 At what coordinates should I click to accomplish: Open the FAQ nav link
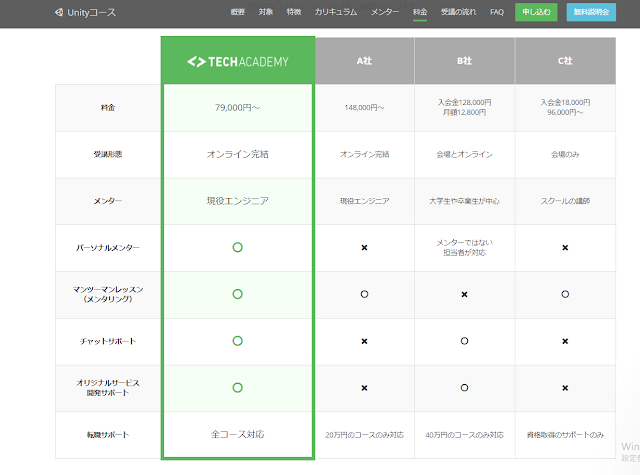pos(497,12)
